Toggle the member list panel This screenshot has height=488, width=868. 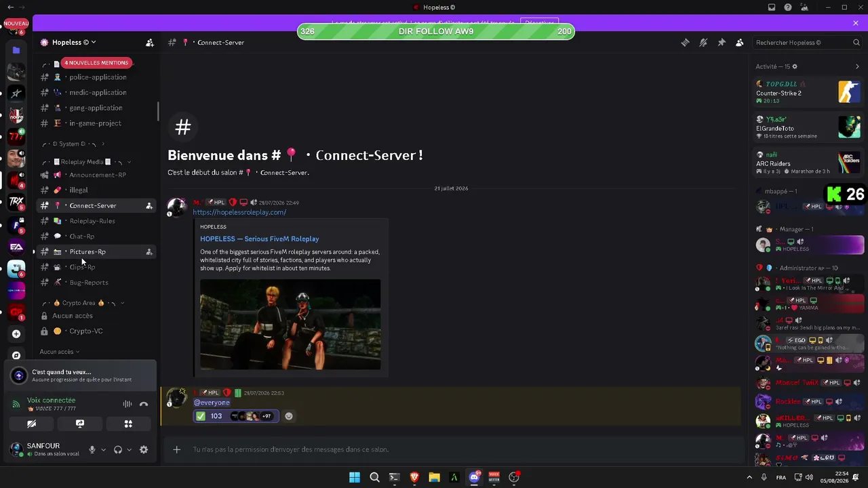[x=740, y=42]
